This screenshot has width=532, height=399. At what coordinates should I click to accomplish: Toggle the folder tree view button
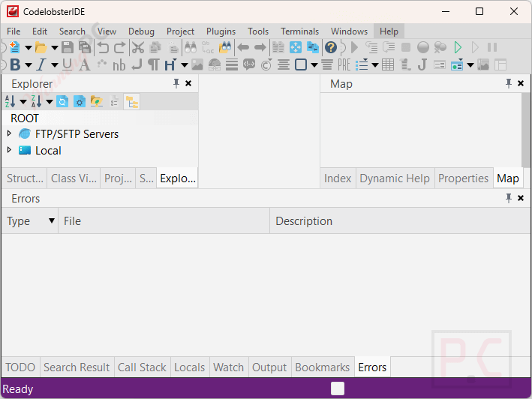coord(131,102)
